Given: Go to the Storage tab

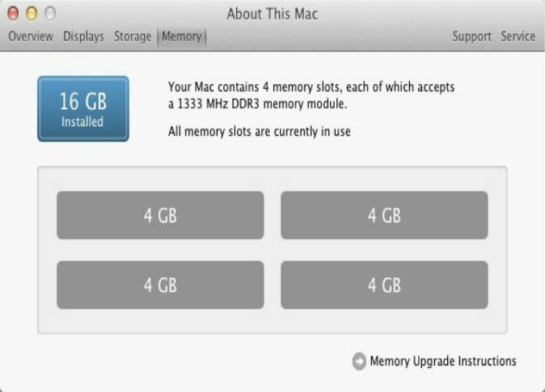Looking at the screenshot, I should click(x=133, y=36).
